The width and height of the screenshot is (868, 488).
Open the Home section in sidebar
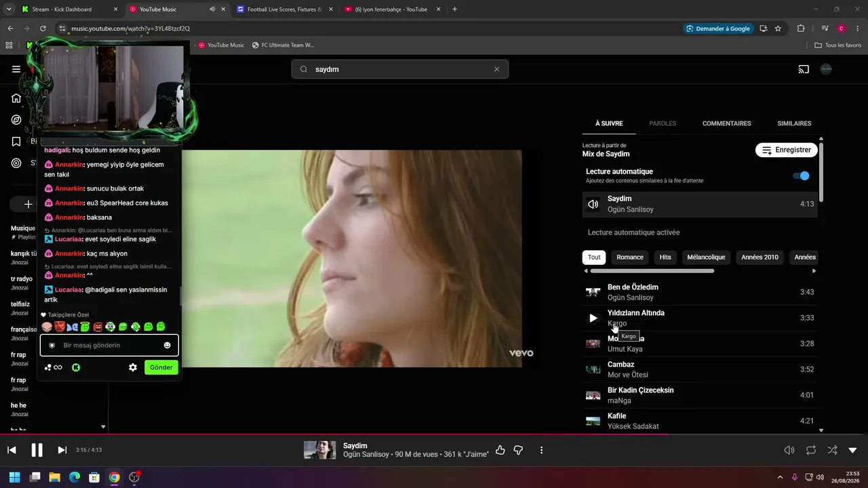[16, 98]
